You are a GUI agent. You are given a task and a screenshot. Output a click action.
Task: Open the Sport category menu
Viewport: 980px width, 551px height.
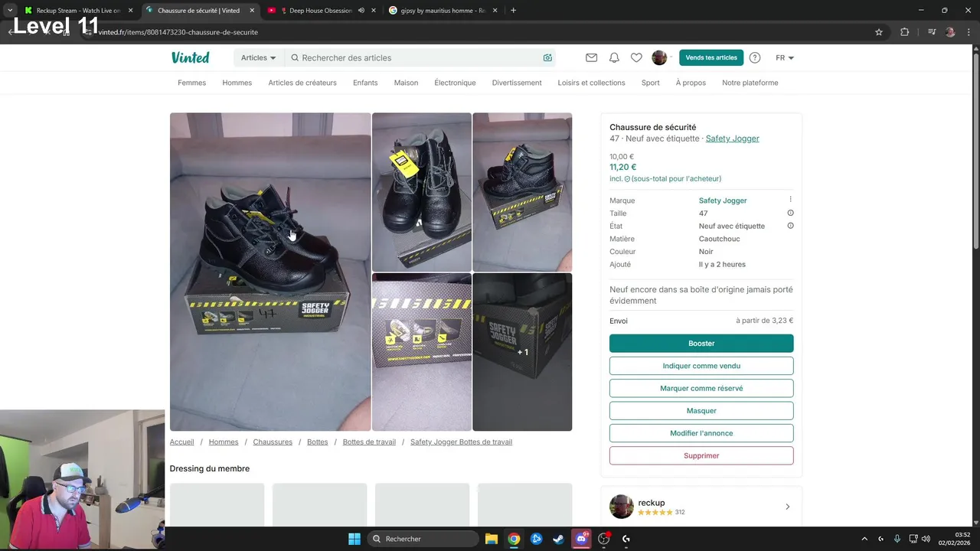650,83
